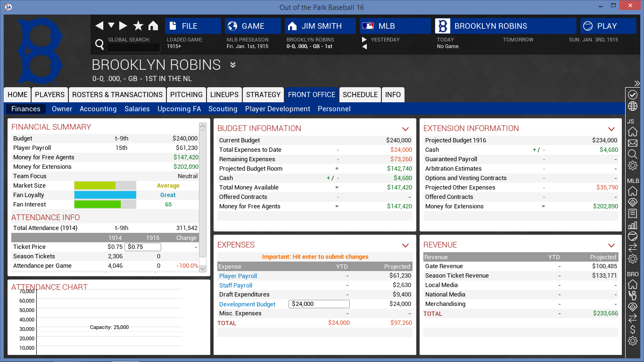Click the Fan Loyalty progress bar

click(105, 195)
